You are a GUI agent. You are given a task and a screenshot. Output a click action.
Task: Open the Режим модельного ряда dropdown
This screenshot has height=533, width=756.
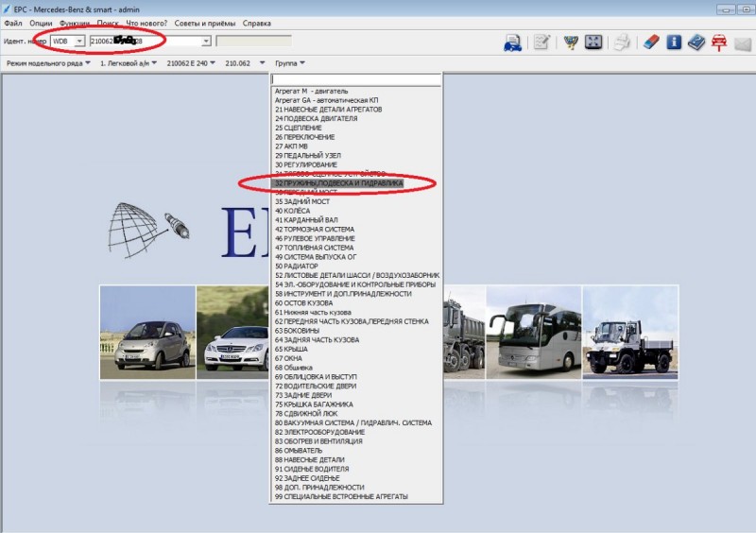pyautogui.click(x=48, y=63)
